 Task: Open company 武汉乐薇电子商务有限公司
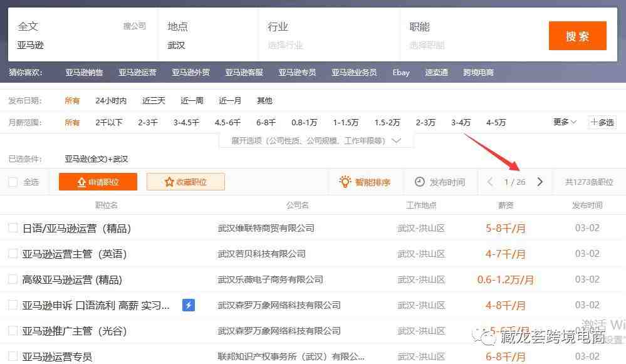270,279
